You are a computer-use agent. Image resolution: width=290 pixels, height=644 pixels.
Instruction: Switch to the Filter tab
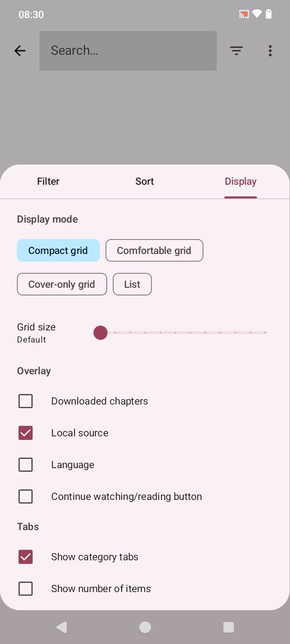pyautogui.click(x=48, y=182)
